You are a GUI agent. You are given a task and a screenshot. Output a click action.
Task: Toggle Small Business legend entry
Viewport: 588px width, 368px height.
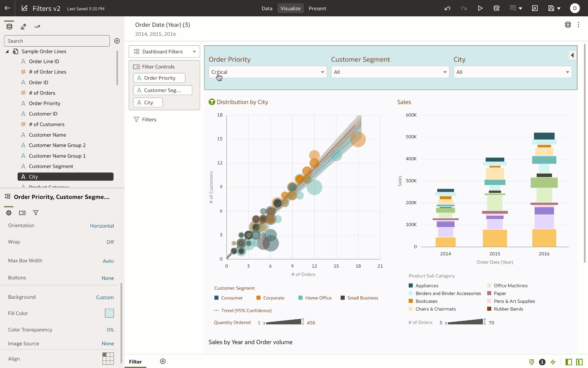pos(359,298)
